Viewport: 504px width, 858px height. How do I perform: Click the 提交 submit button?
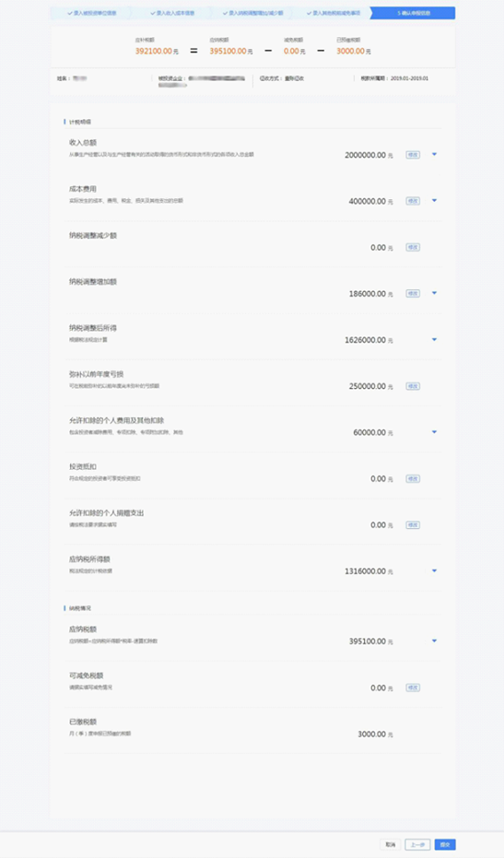click(445, 844)
